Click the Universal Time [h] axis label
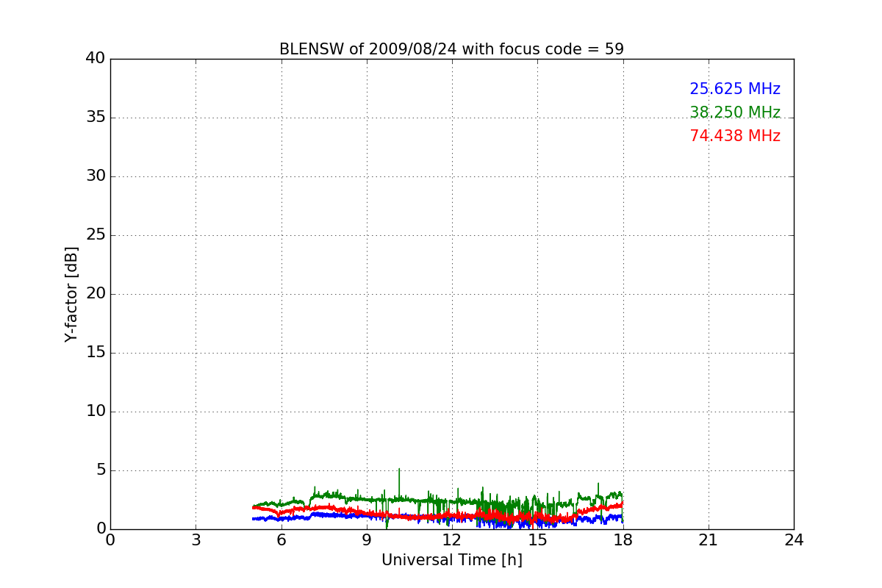The height and width of the screenshot is (588, 882). pyautogui.click(x=451, y=560)
